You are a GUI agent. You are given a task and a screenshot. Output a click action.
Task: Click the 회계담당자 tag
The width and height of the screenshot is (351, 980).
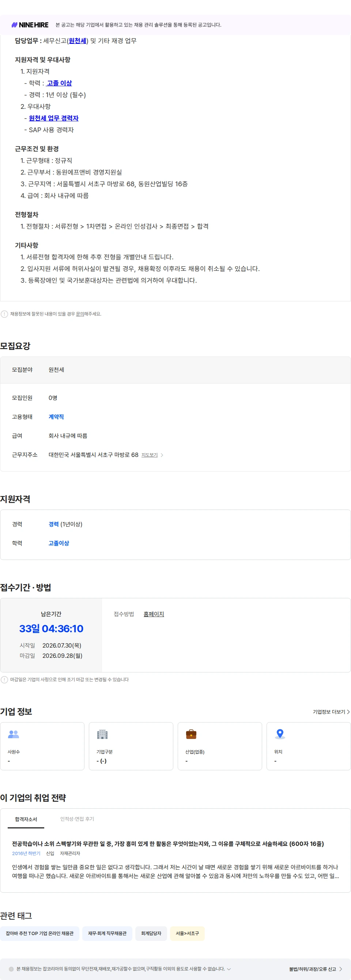pyautogui.click(x=151, y=933)
